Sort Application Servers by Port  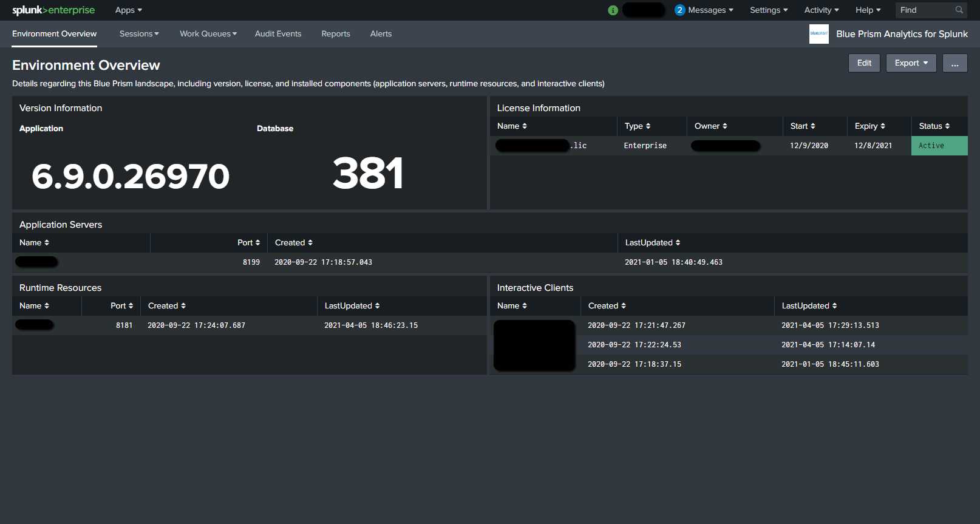tap(248, 243)
